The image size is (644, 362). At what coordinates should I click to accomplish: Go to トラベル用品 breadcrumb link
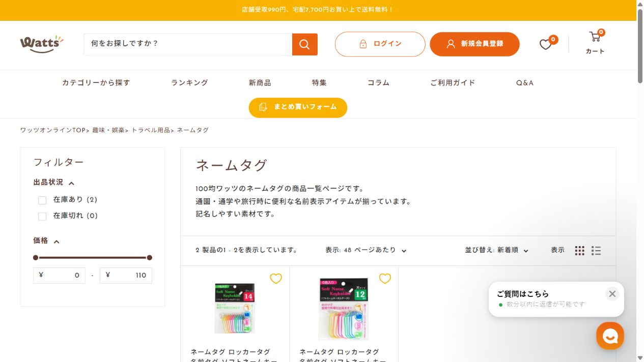click(x=151, y=130)
